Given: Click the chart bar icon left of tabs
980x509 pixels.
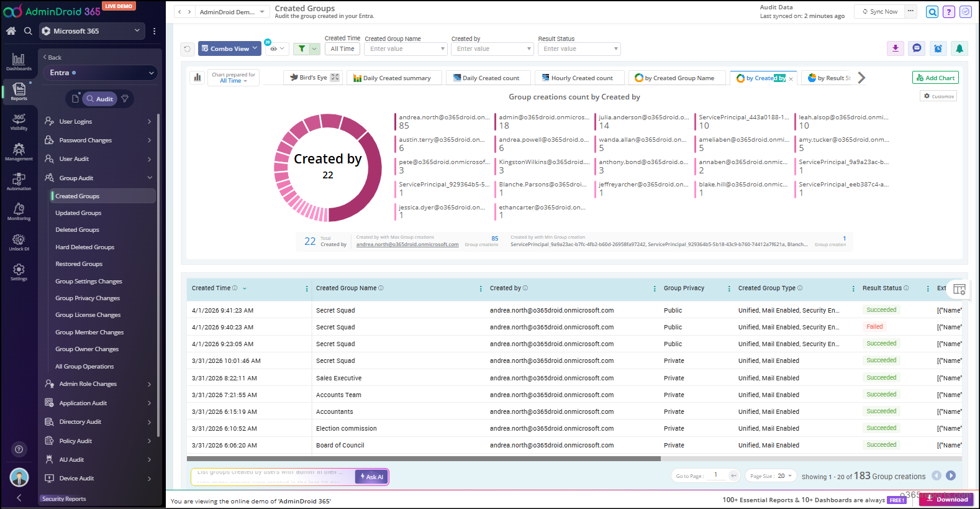Looking at the screenshot, I should tap(197, 77).
